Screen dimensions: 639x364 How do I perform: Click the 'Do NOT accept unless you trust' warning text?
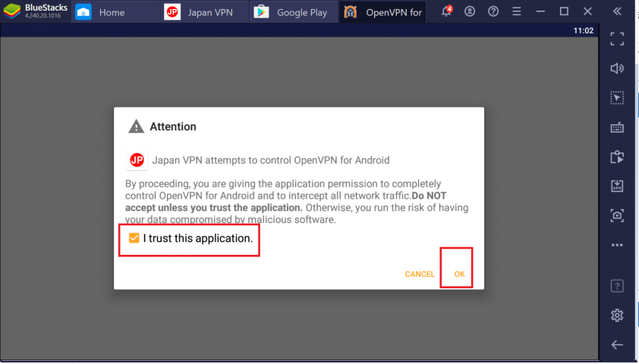click(x=287, y=202)
